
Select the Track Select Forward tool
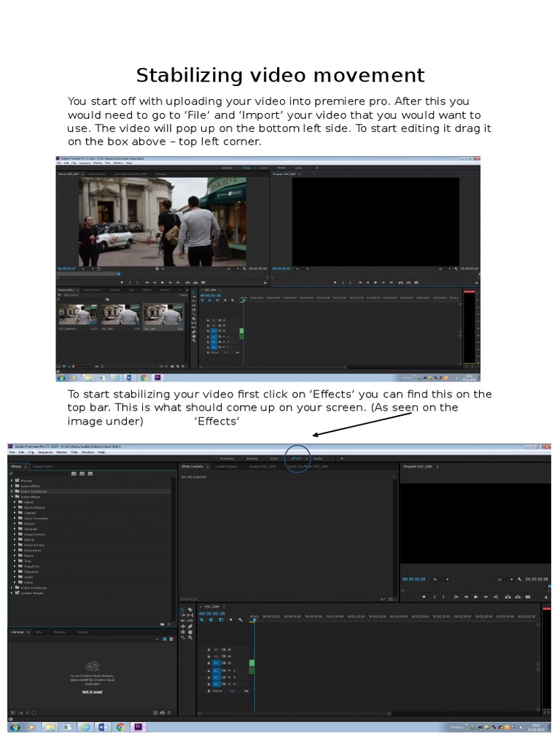(183, 615)
